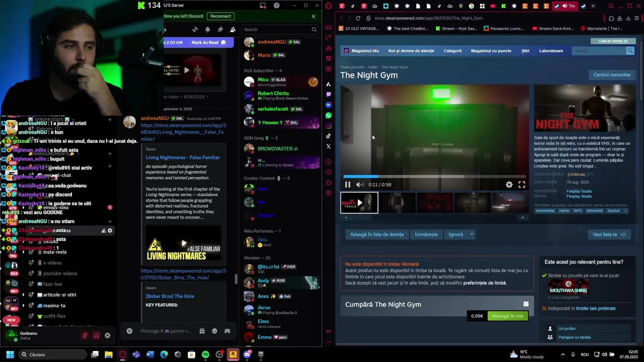This screenshot has width=644, height=362.
Task: Click the 'Indie' breadcrumb link
Action: coord(372,67)
